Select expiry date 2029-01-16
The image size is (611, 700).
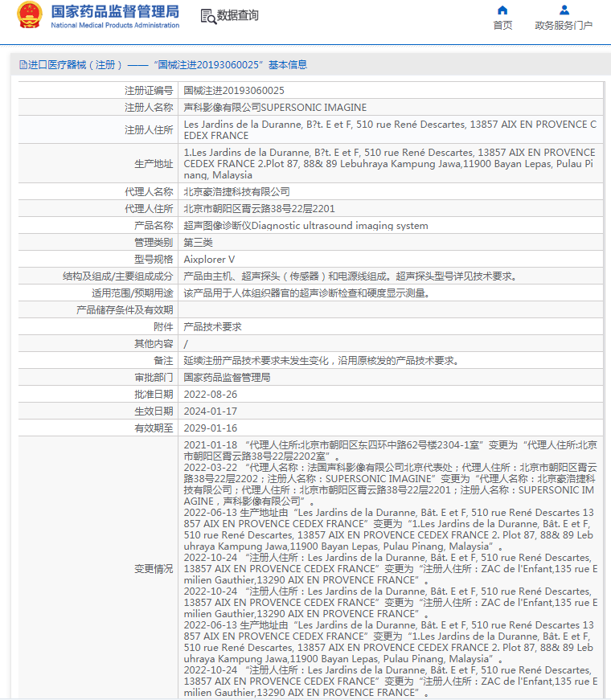211,428
